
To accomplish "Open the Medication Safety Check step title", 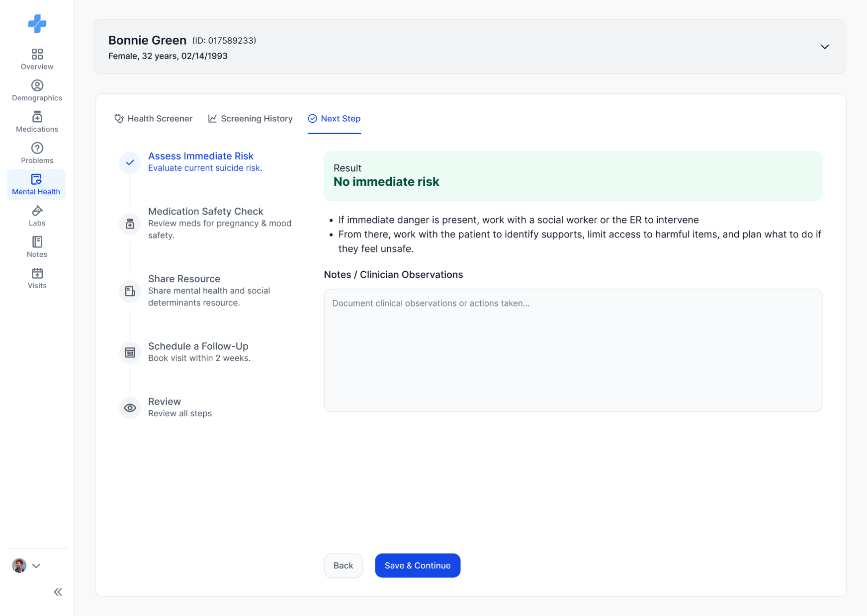I will click(x=206, y=212).
